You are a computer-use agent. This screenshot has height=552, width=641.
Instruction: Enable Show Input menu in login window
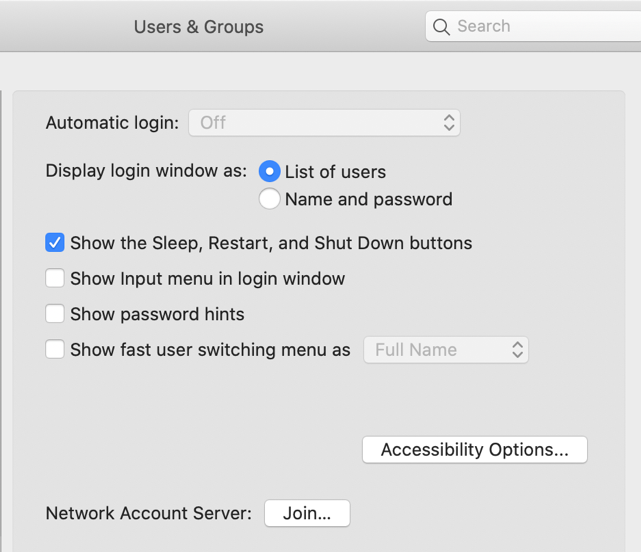tap(55, 279)
